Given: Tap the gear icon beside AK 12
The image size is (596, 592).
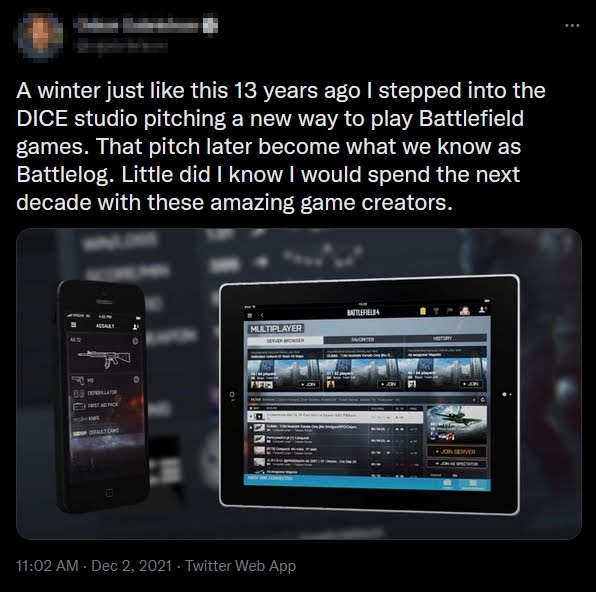Looking at the screenshot, I should pos(135,341).
